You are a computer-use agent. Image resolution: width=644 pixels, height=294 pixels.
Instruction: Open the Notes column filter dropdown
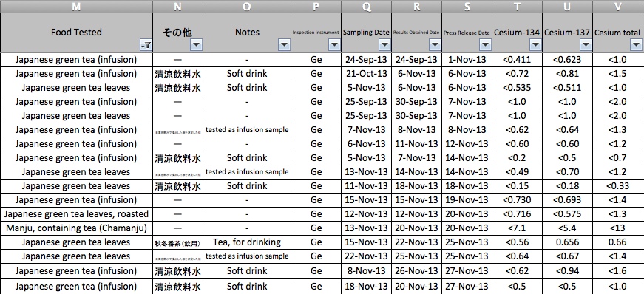pyautogui.click(x=284, y=45)
